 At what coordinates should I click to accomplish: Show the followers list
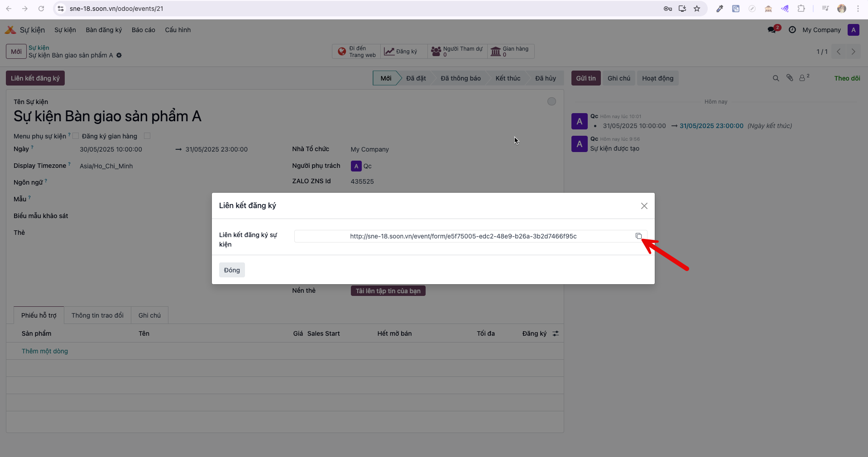804,78
